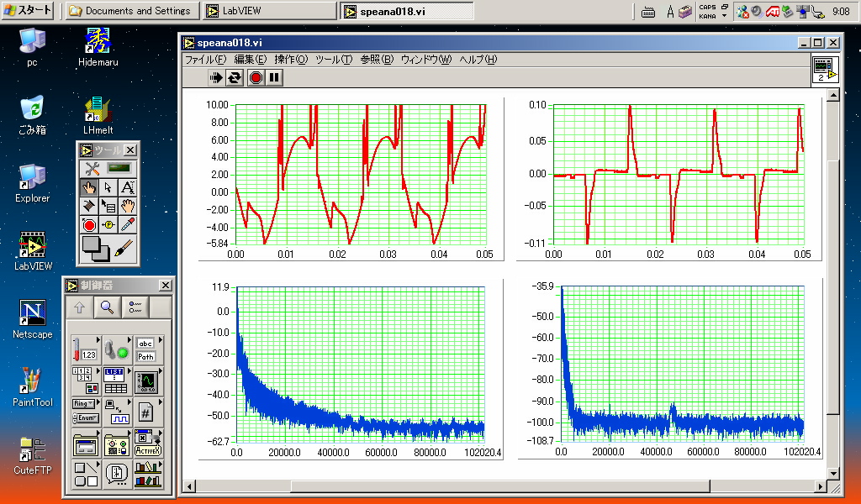Open the ツール(T) menu
861x504 pixels.
click(x=333, y=60)
